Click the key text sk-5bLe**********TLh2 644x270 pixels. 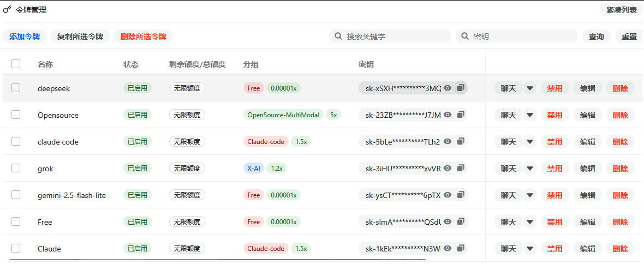(x=403, y=142)
